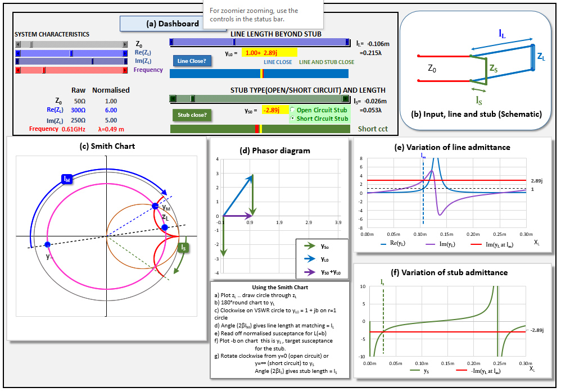Click right arrow of Im(ZL) scrollbar
This screenshot has width=561, height=392.
(125, 61)
